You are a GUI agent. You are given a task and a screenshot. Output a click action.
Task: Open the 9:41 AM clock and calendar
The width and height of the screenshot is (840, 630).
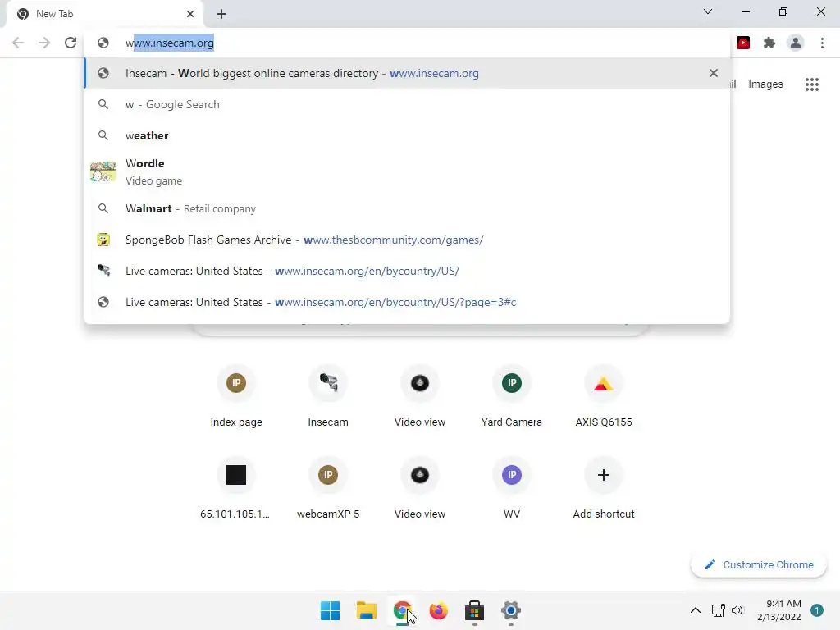coord(779,610)
